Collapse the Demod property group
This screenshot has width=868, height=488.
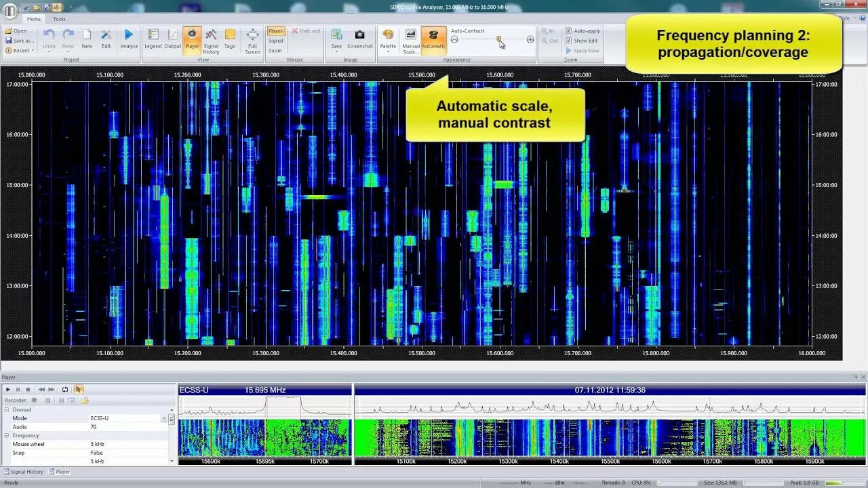(x=7, y=409)
